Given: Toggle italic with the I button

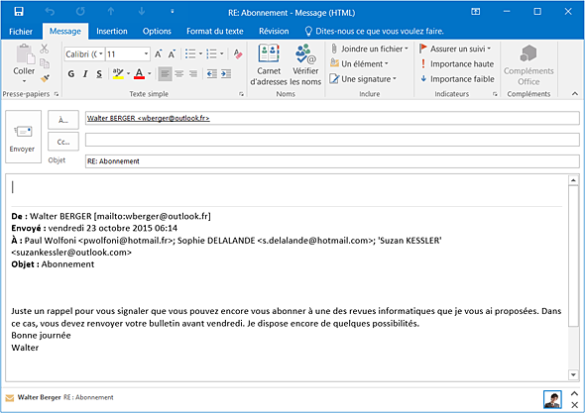Looking at the screenshot, I should click(x=85, y=74).
